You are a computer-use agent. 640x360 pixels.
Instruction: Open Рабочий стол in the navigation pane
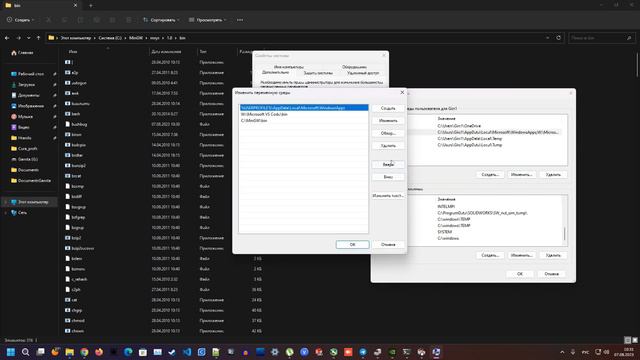(x=31, y=74)
